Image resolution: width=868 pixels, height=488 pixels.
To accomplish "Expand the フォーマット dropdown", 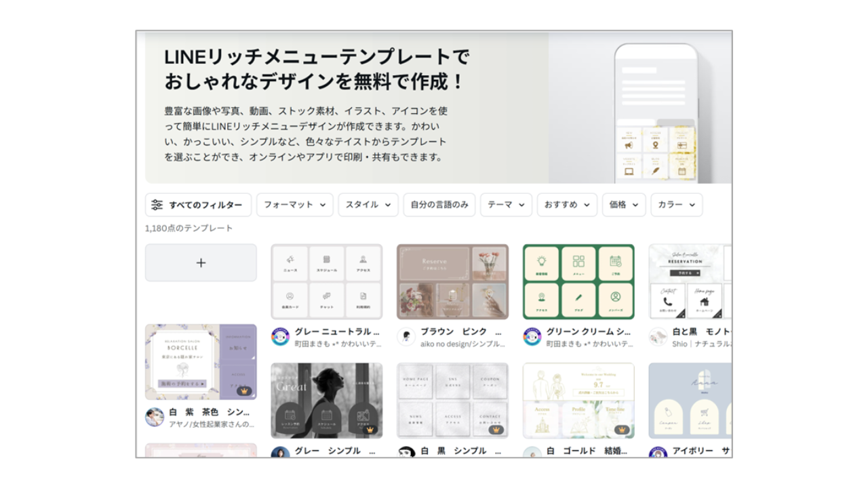I will [294, 205].
